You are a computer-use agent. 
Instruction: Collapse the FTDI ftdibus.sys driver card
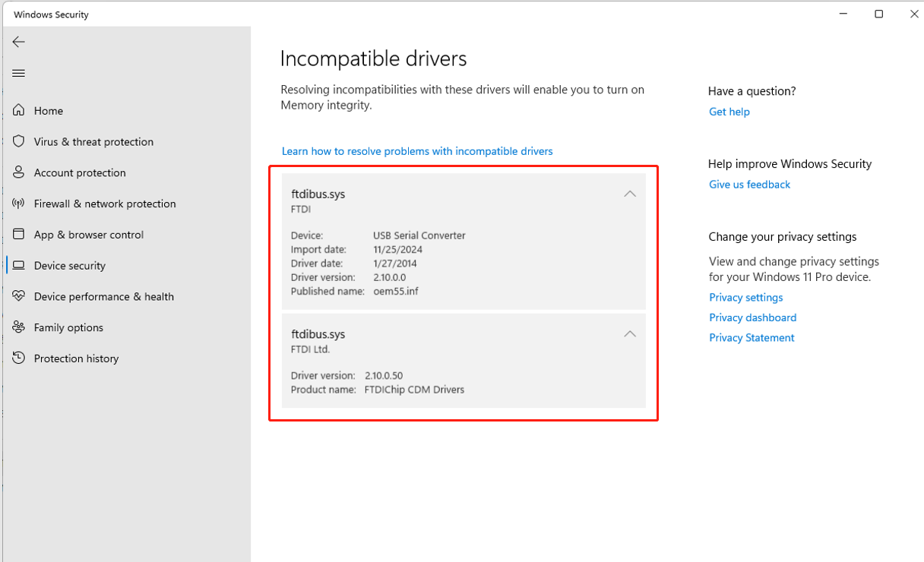point(630,194)
